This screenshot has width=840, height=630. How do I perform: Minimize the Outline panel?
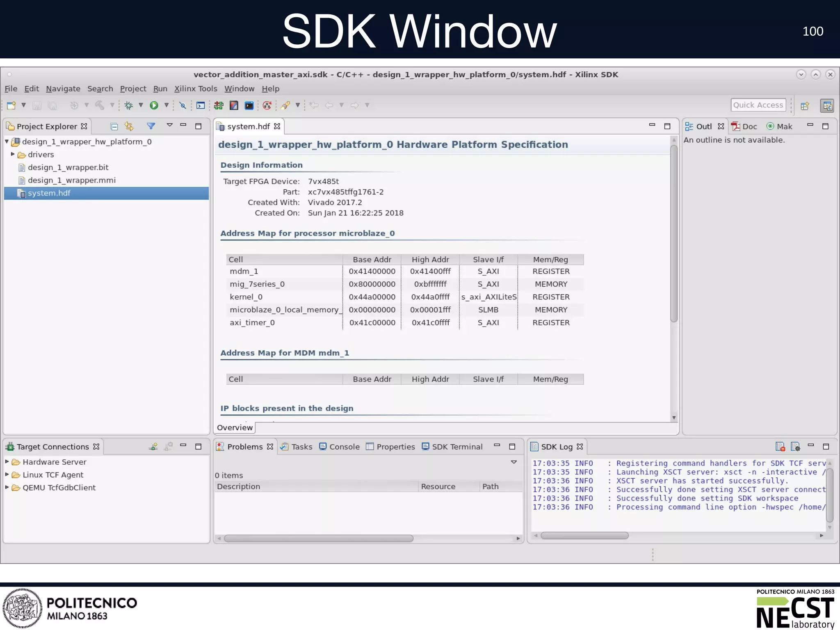(x=810, y=125)
